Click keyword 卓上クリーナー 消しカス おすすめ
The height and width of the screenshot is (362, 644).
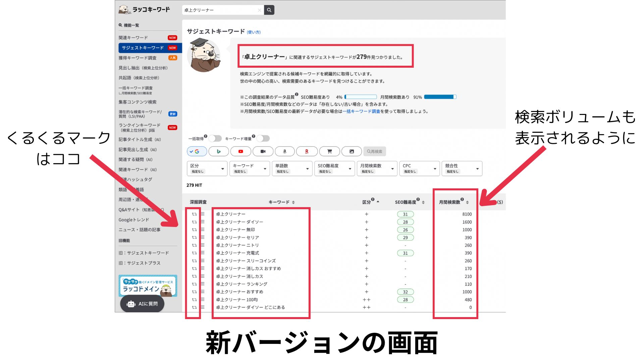click(x=249, y=268)
